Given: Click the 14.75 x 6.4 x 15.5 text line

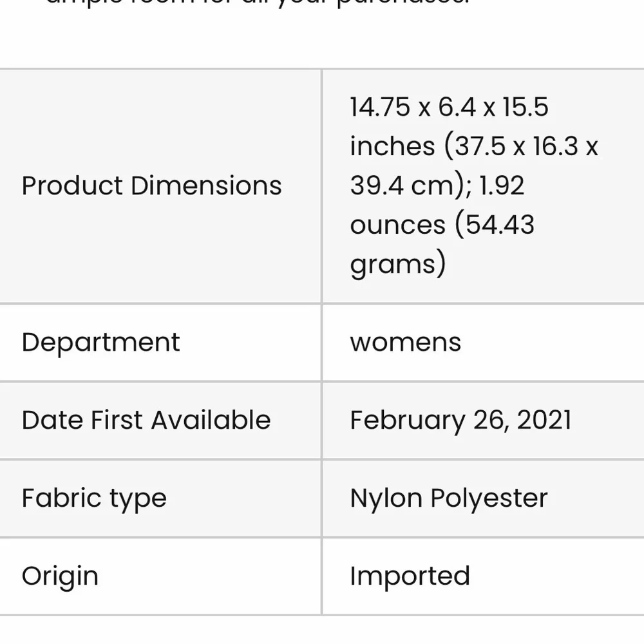Looking at the screenshot, I should click(449, 107).
